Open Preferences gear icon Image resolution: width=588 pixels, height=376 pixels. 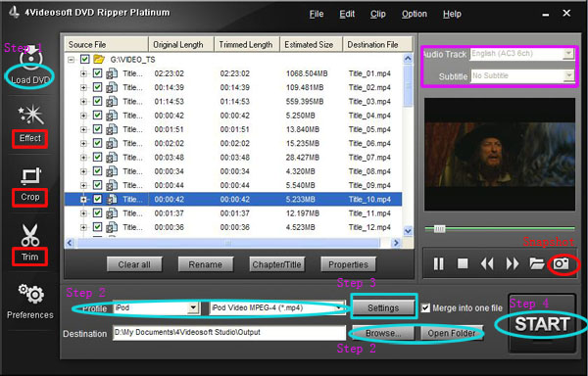pyautogui.click(x=31, y=295)
